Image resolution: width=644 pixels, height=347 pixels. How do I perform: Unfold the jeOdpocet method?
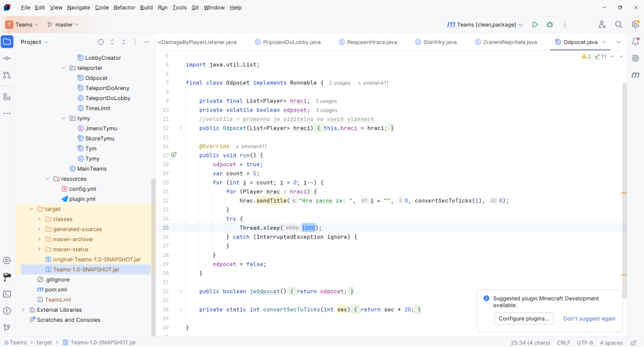pyautogui.click(x=181, y=291)
